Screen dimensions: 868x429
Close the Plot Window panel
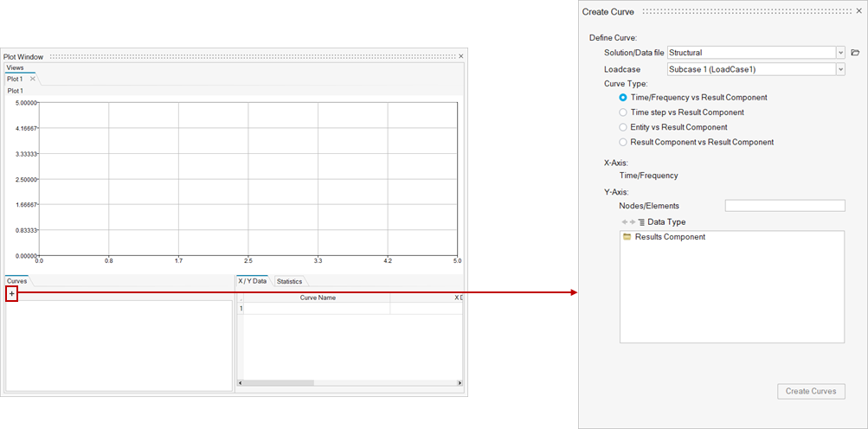click(x=460, y=56)
